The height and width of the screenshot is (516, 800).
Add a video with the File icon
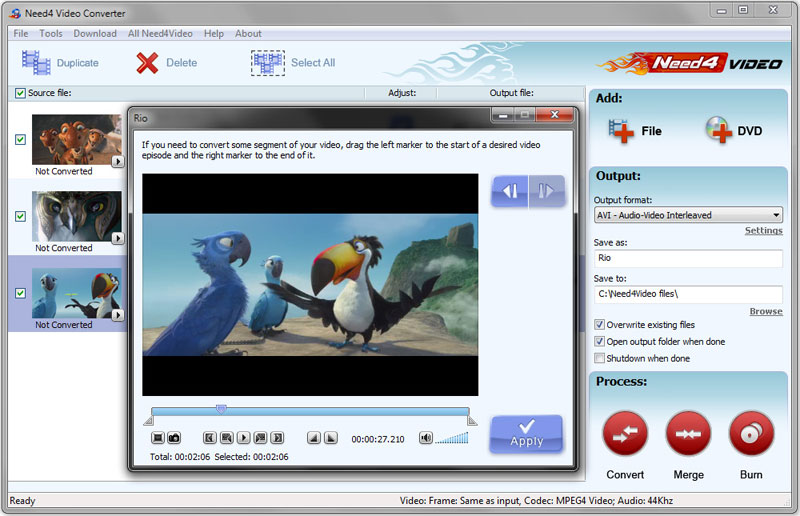tap(623, 130)
